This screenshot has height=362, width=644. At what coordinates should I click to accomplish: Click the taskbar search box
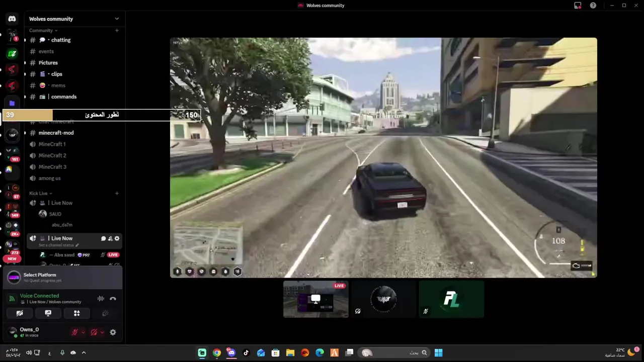394,353
